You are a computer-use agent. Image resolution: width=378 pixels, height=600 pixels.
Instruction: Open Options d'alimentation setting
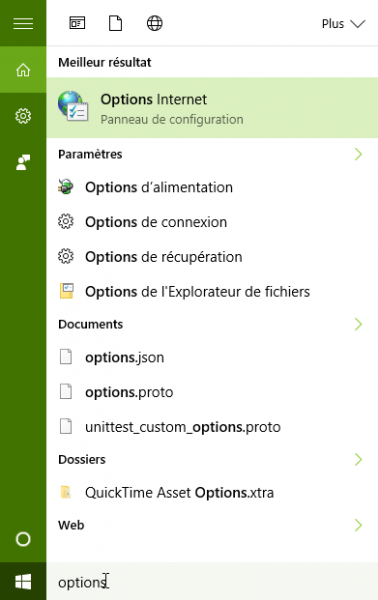pyautogui.click(x=212, y=188)
